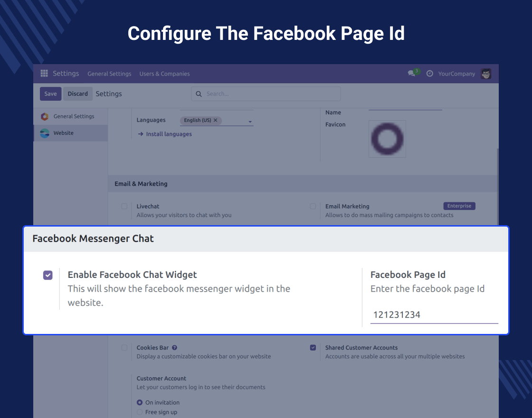
Task: Click the Discard button
Action: (x=78, y=94)
